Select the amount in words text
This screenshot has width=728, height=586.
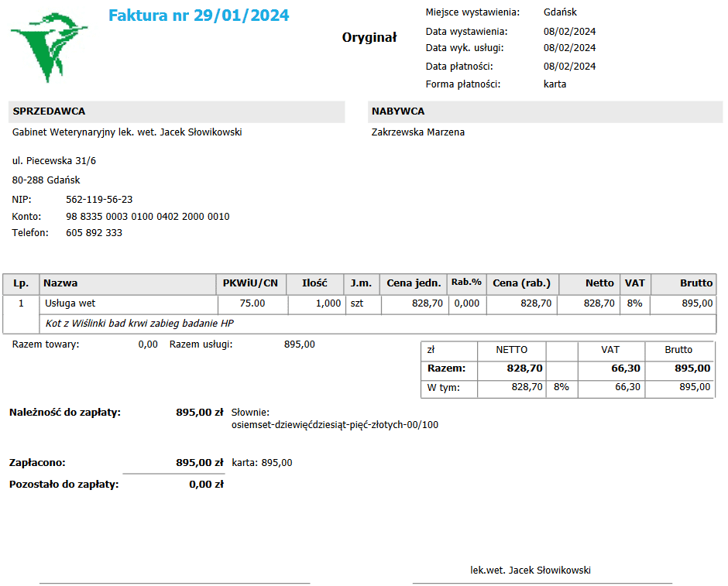(x=335, y=425)
